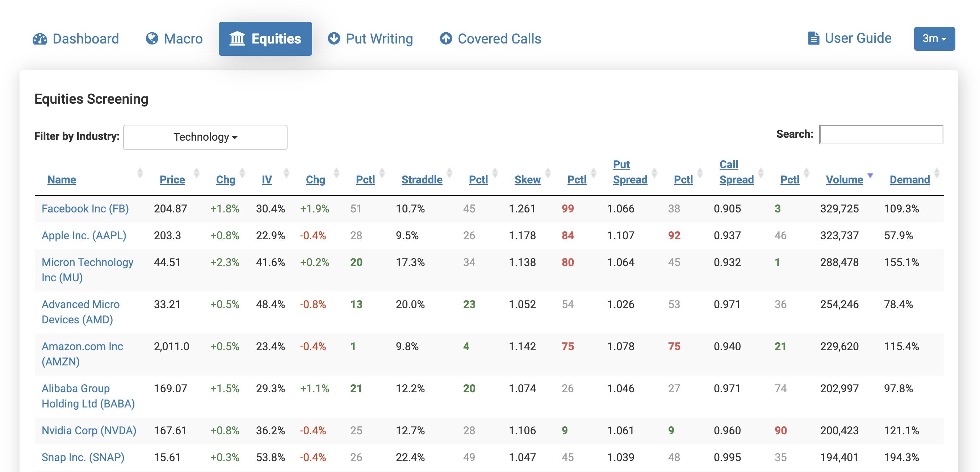Screen dimensions: 980x472
Task: Click the Covered Calls up-arrow icon
Action: tap(446, 38)
